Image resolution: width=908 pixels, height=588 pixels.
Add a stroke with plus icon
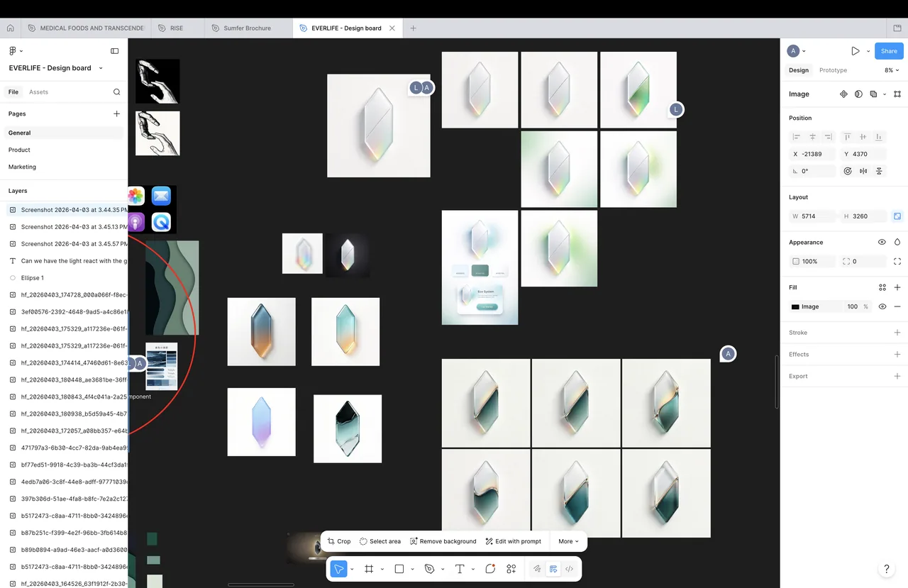coord(897,333)
